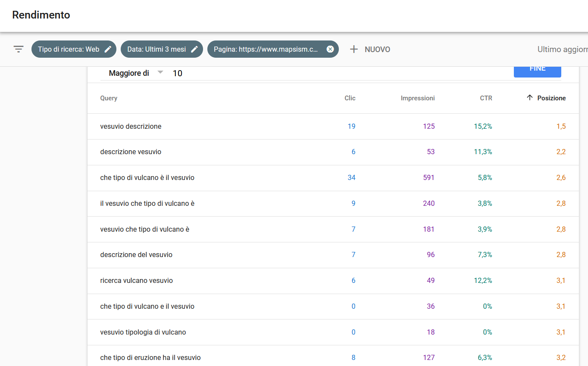The image size is (588, 366).
Task: Sort table by CTR column header
Action: (486, 98)
